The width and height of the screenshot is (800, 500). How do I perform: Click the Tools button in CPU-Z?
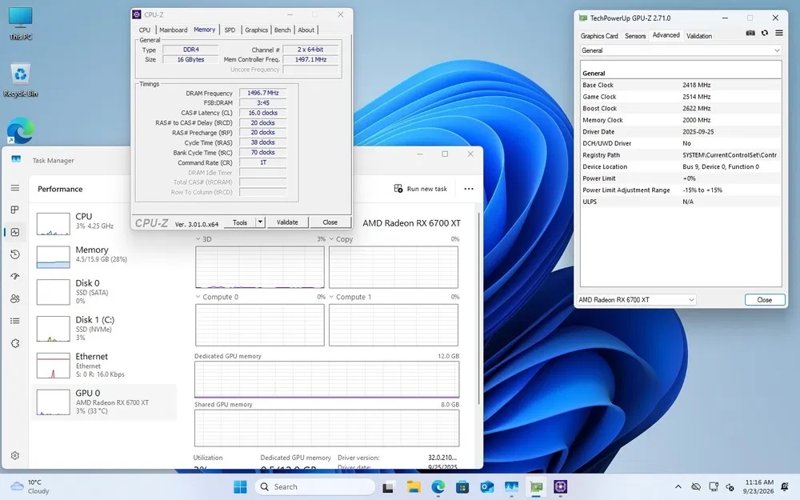coord(240,222)
